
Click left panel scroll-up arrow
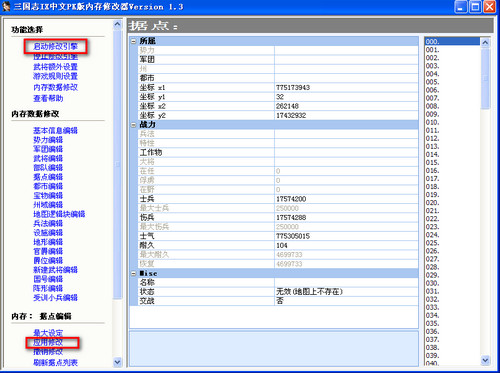[117, 24]
